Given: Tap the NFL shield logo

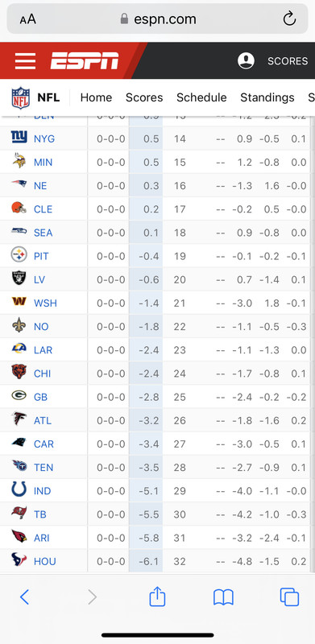Looking at the screenshot, I should 21,97.
